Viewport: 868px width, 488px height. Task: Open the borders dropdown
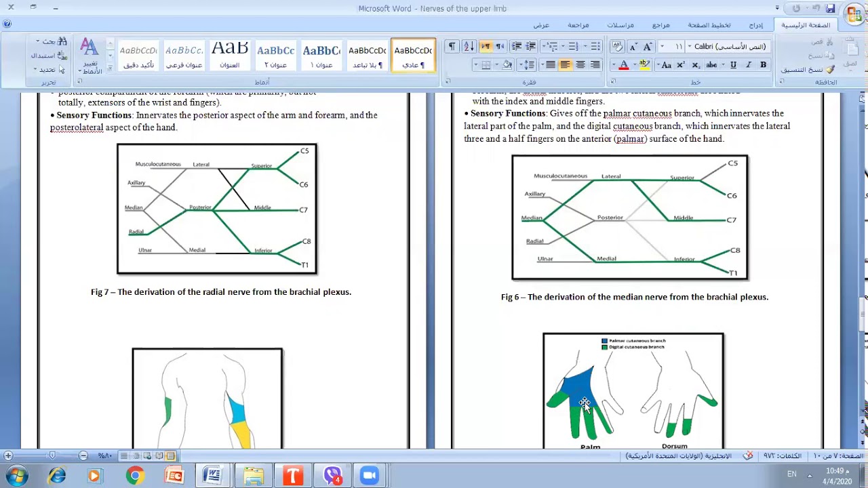(x=476, y=65)
